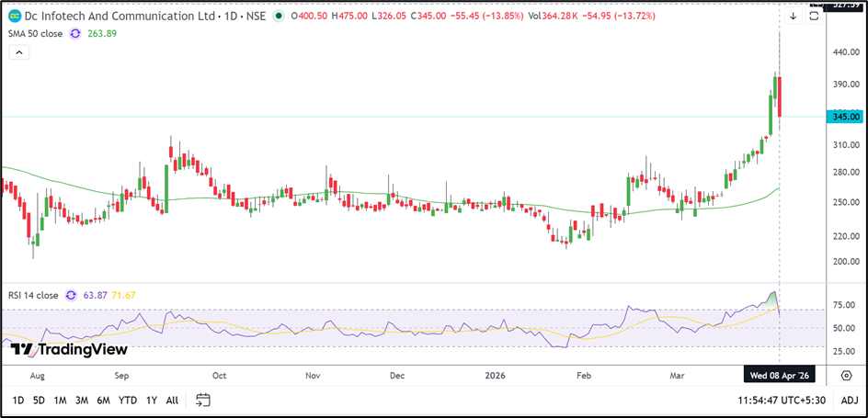Click the Wed 08 Apr '26 date marker

tap(780, 375)
